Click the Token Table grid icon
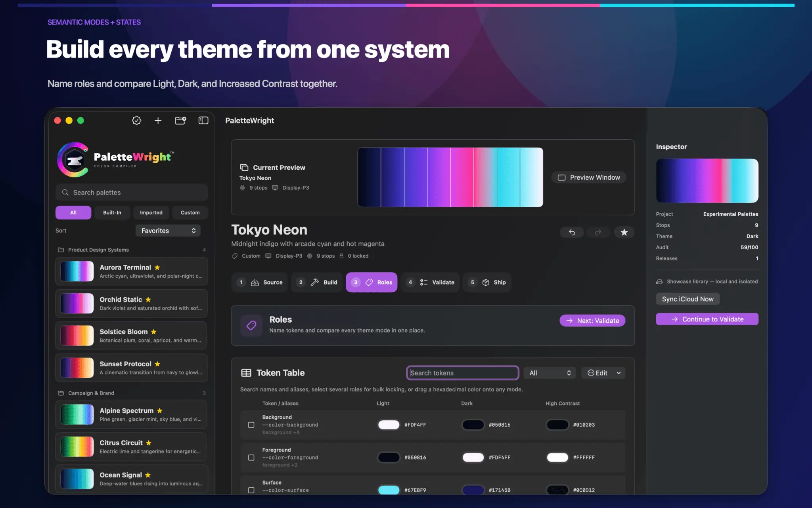Viewport: 812px width, 508px height. 246,373
